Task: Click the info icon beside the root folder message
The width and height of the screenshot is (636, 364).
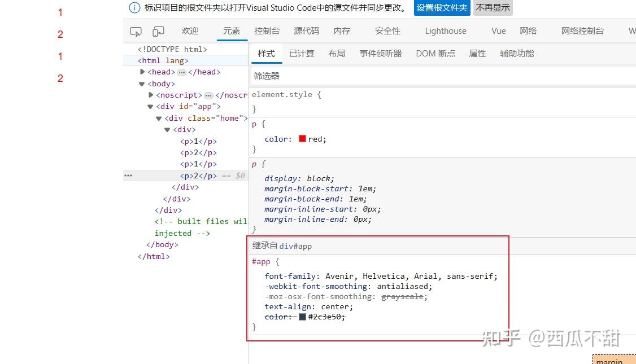Action: (x=135, y=8)
